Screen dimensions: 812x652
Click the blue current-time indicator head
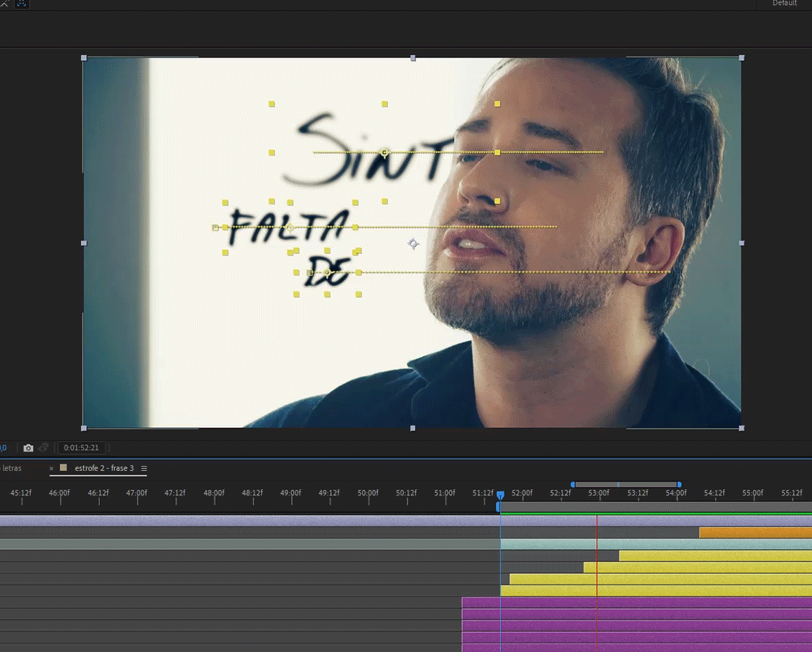tap(500, 495)
